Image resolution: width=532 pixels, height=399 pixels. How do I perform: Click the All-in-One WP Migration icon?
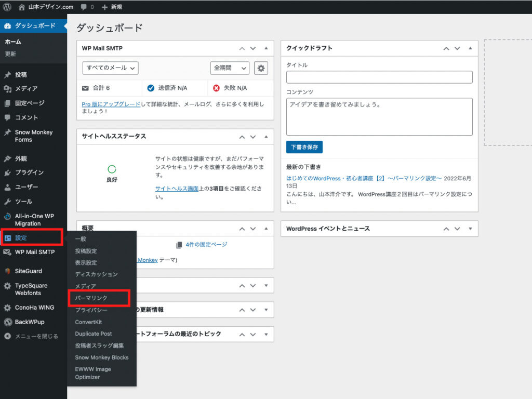(7, 216)
